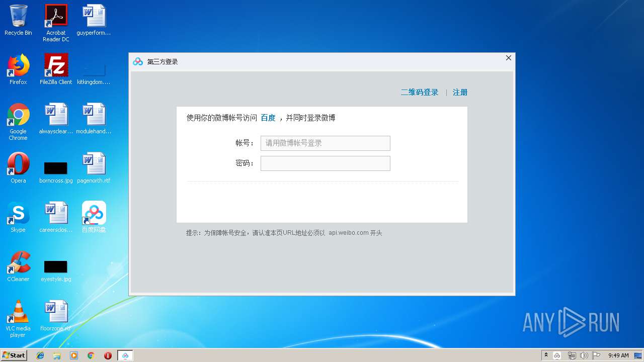
Task: Open Opera from the taskbar
Action: (108, 355)
